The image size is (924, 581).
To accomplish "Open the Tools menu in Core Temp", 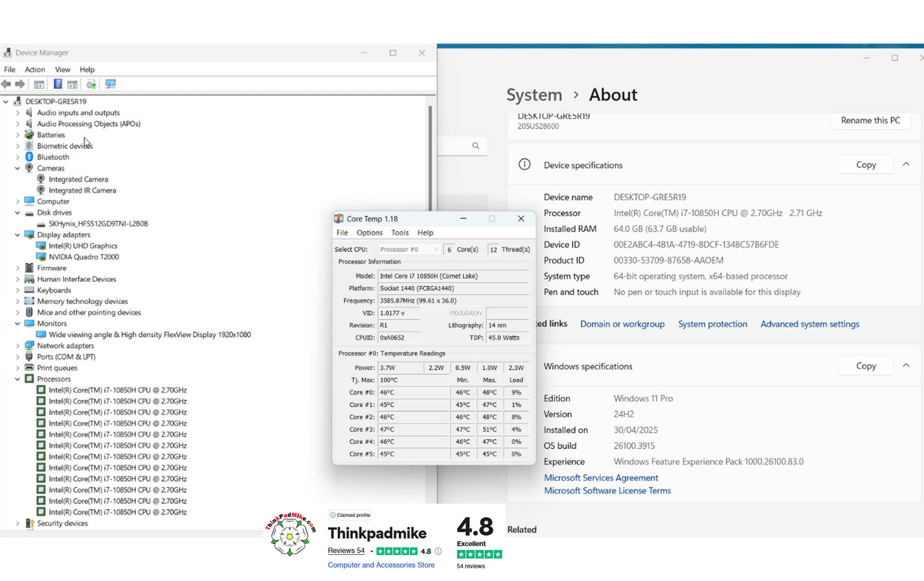I will (x=400, y=233).
